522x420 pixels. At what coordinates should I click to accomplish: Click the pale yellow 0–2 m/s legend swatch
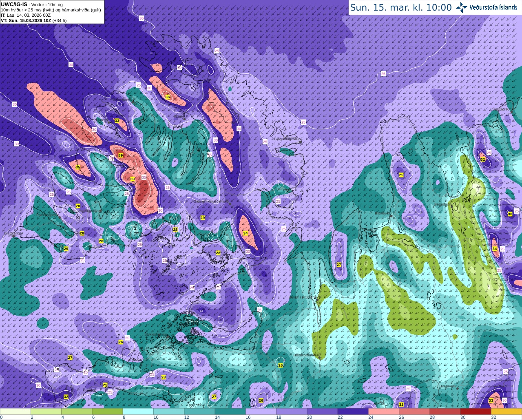15,411
